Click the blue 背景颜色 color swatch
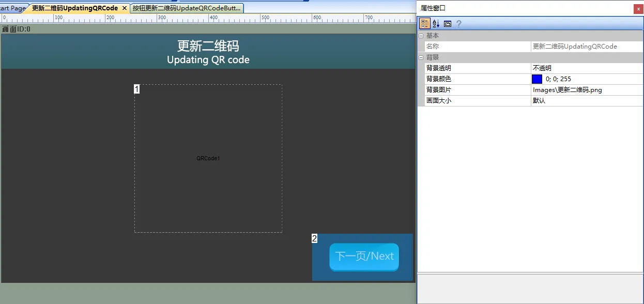The height and width of the screenshot is (304, 644). 537,79
